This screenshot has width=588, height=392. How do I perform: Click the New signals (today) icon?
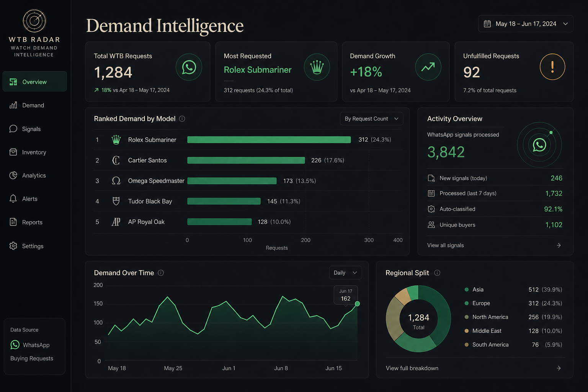point(431,178)
